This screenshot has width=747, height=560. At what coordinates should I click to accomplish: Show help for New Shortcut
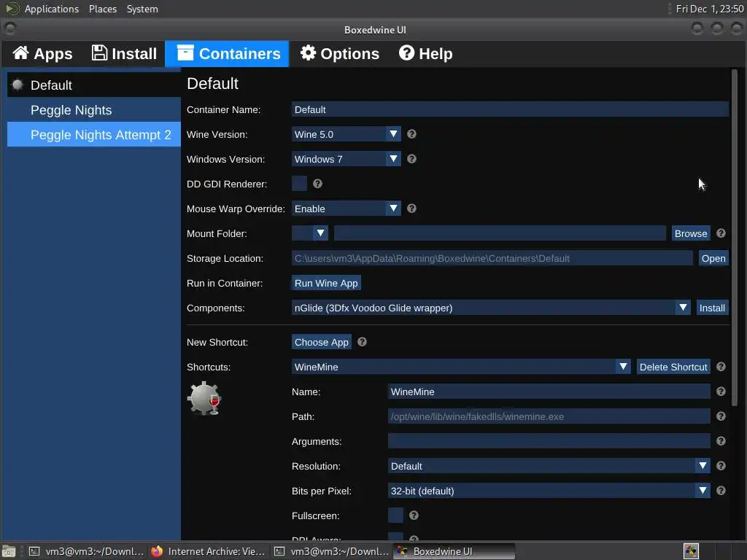click(362, 342)
